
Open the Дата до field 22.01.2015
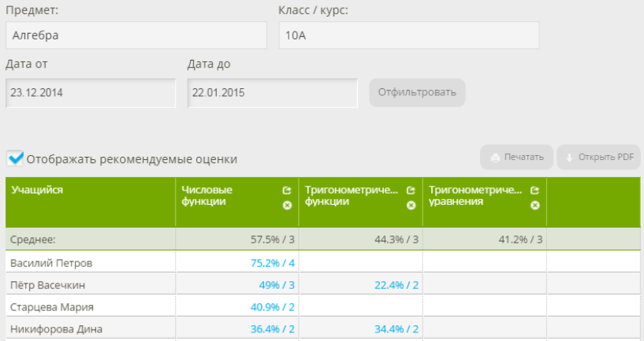tap(272, 93)
